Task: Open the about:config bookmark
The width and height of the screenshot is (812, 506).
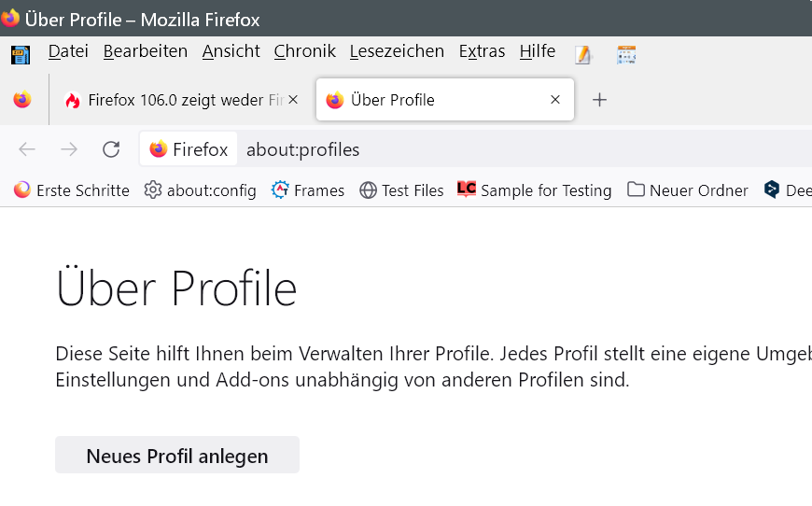Action: pyautogui.click(x=200, y=190)
